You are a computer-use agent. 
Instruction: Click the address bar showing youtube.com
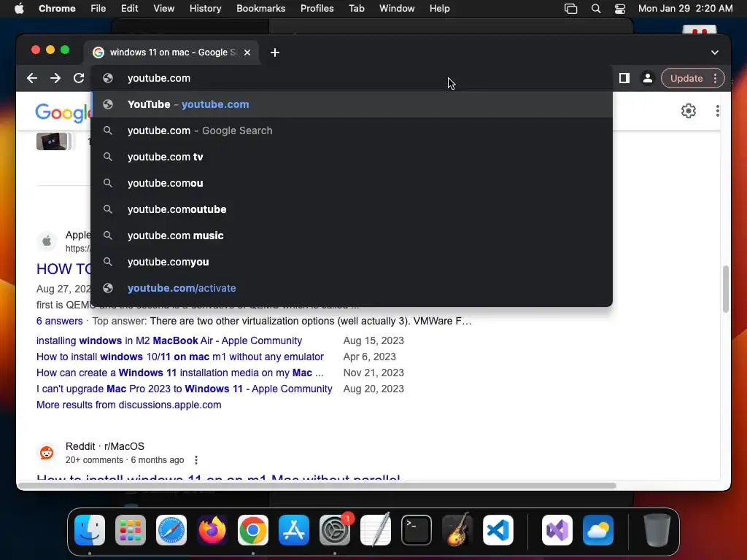352,78
